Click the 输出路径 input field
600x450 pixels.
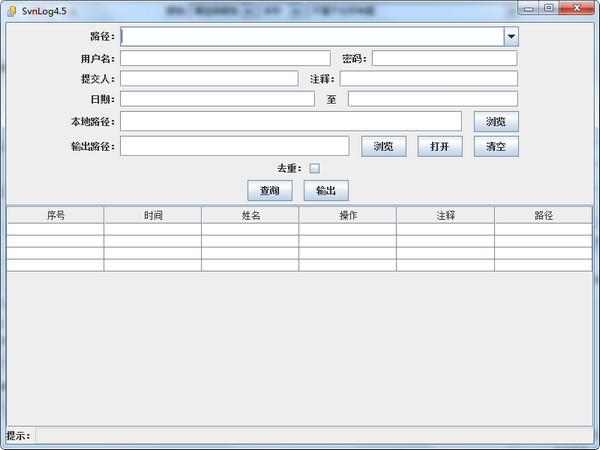(x=235, y=146)
